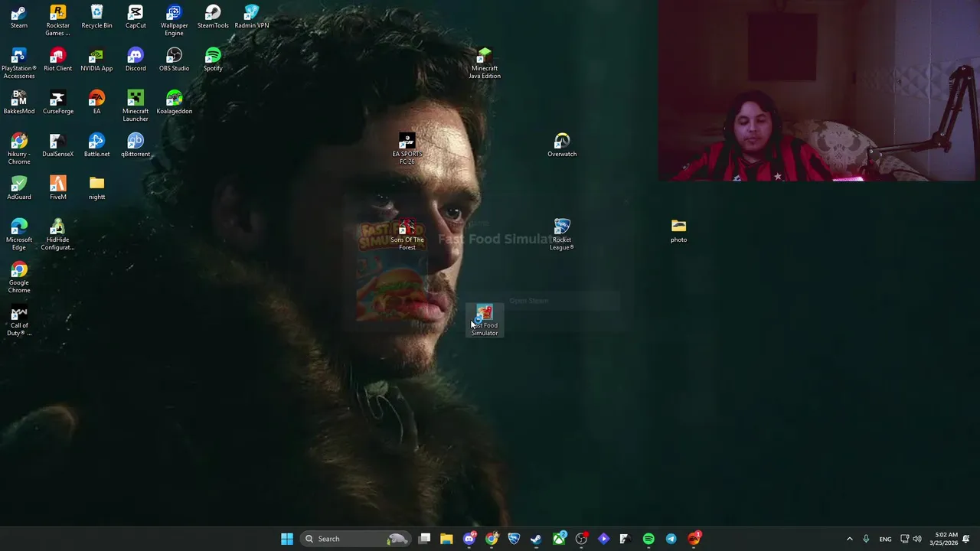Select the Overwatch desktop shortcut
Image resolution: width=980 pixels, height=551 pixels.
[562, 145]
